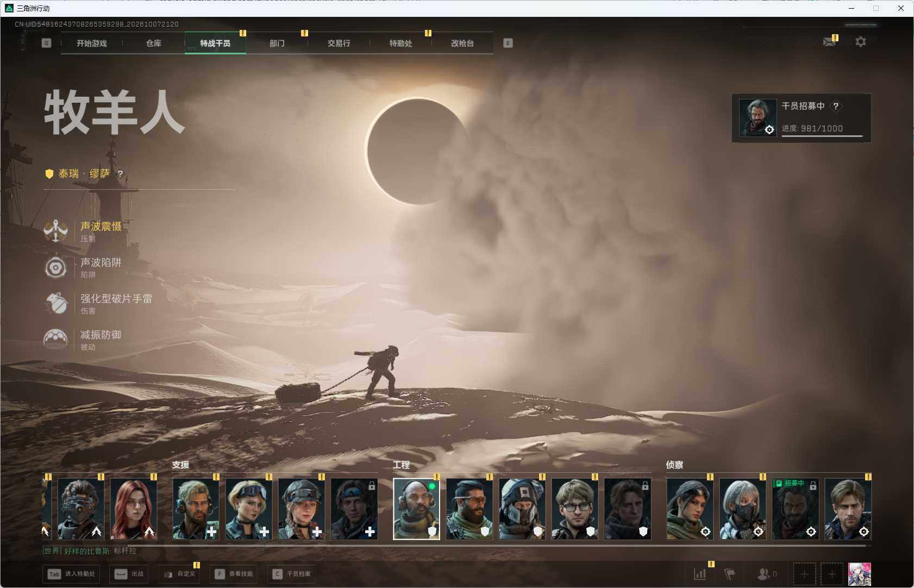Click the recruitment progress bar

822,136
